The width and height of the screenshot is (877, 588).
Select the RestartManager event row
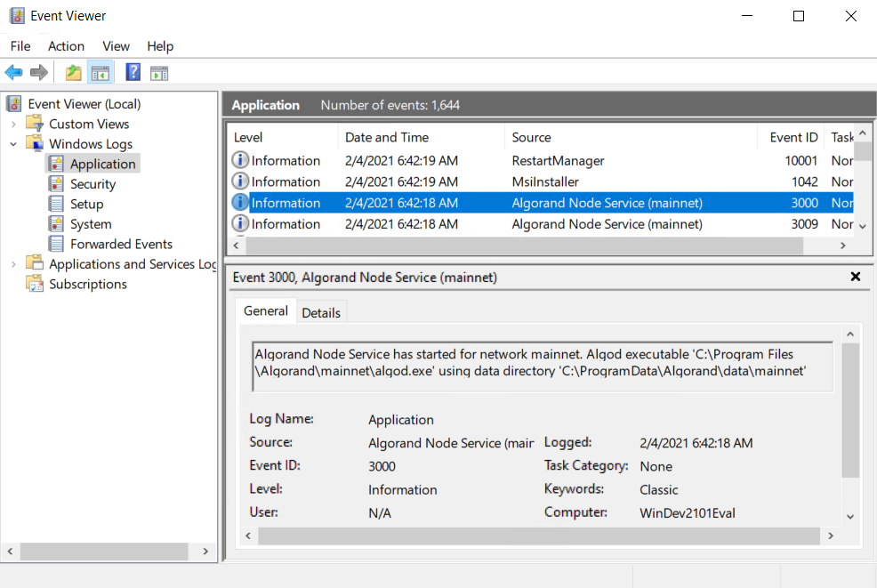click(542, 161)
